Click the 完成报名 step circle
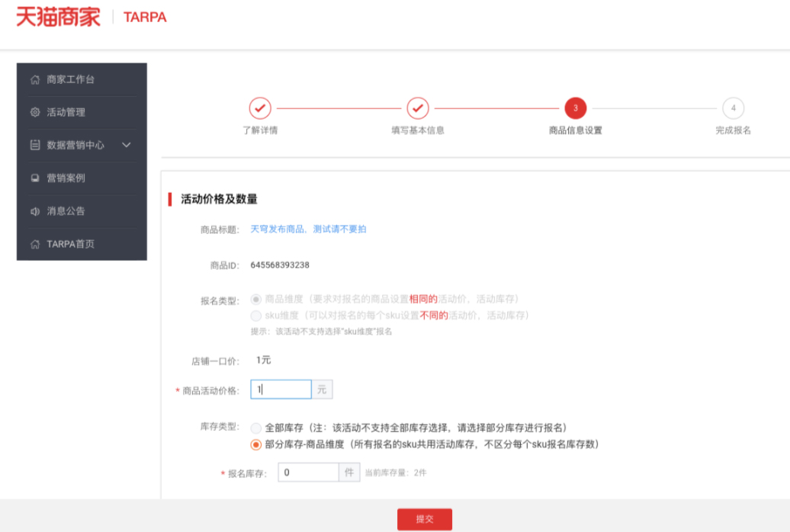The image size is (790, 532). click(x=731, y=108)
